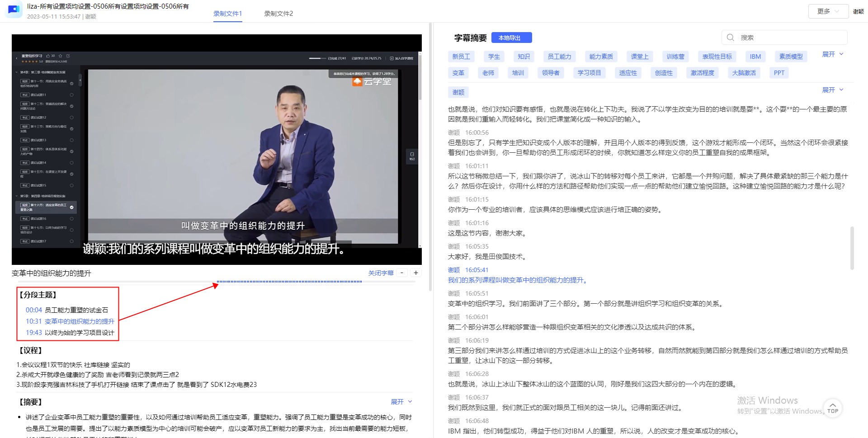Screen dimensions: 868x438
Task: Expand the 摘要 section
Action: pyautogui.click(x=401, y=402)
